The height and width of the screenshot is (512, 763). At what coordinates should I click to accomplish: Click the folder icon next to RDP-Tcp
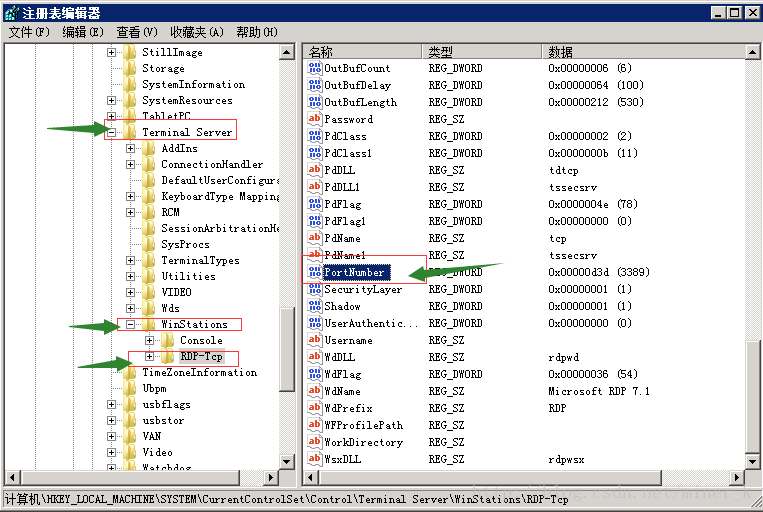click(167, 356)
